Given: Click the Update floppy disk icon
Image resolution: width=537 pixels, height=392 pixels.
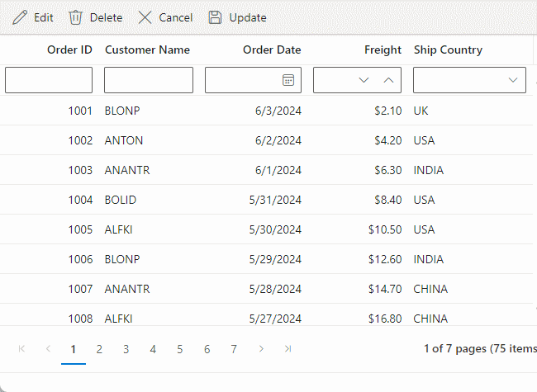Looking at the screenshot, I should 215,17.
